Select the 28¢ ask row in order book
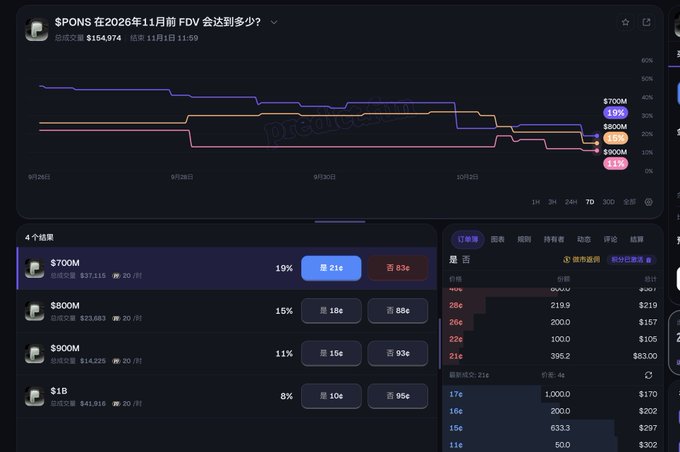Viewport: 680px width, 452px height. coord(553,305)
